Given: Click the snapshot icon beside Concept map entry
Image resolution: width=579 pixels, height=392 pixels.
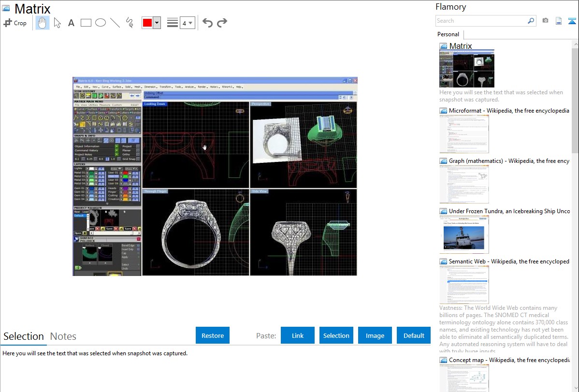Looking at the screenshot, I should coord(443,360).
